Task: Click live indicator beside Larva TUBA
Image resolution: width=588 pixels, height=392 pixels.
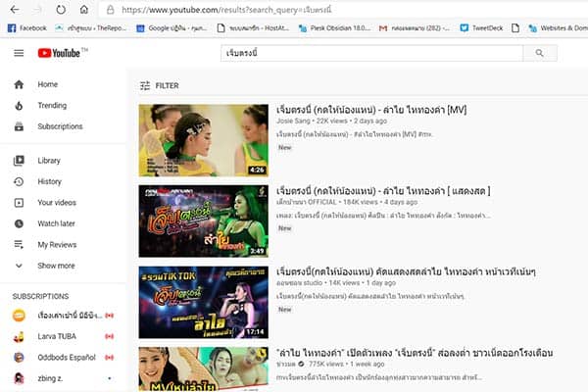Action: 109,336
